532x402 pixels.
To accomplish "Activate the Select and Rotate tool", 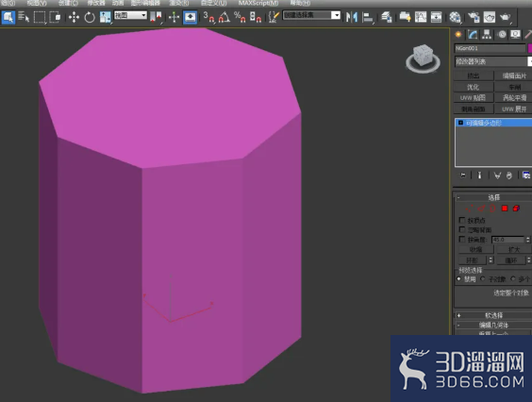I will (x=90, y=17).
